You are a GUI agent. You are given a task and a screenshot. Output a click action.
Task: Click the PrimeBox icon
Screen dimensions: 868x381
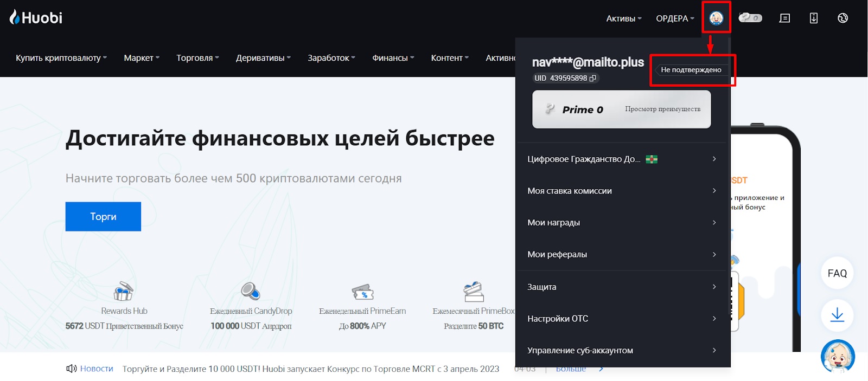coord(474,292)
